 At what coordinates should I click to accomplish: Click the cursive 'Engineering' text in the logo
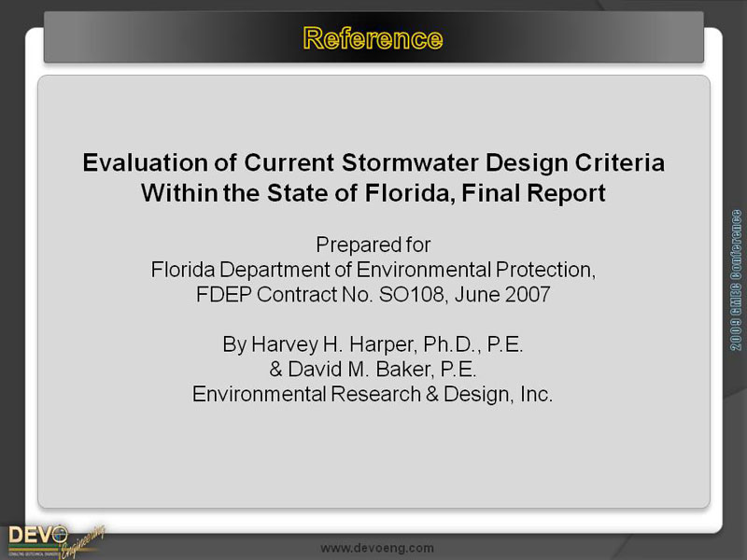click(x=82, y=544)
